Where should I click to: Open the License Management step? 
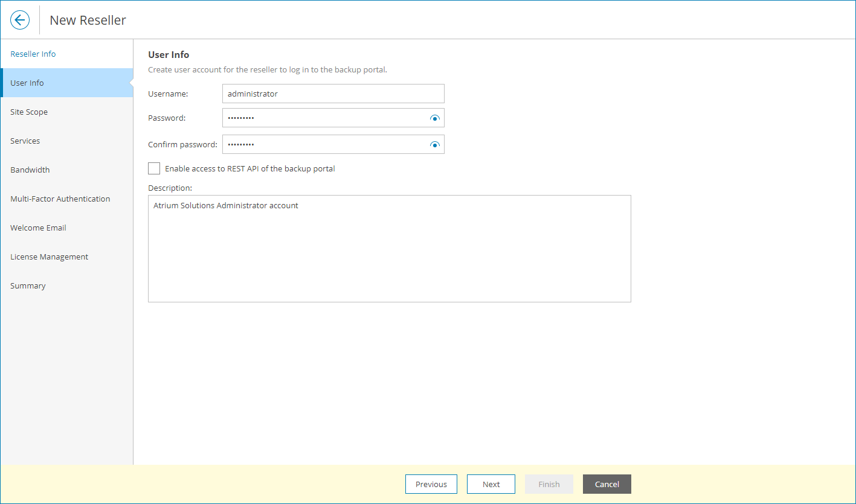pyautogui.click(x=49, y=256)
